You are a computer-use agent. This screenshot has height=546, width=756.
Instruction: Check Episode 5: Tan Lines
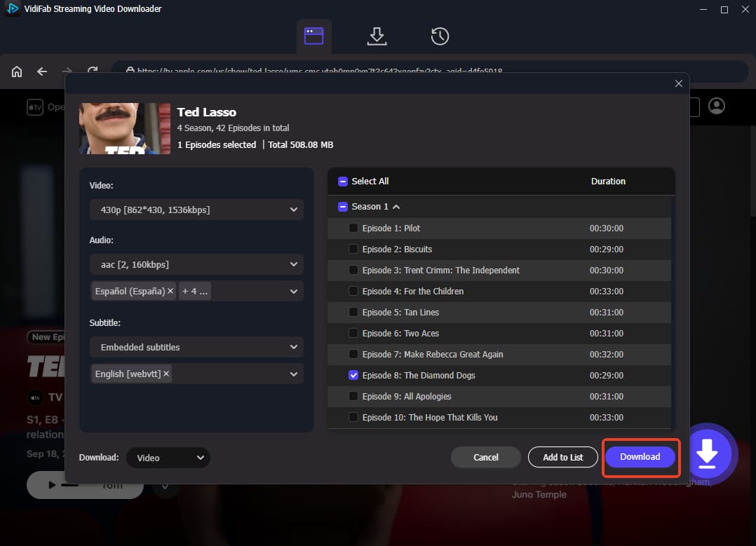coord(353,313)
